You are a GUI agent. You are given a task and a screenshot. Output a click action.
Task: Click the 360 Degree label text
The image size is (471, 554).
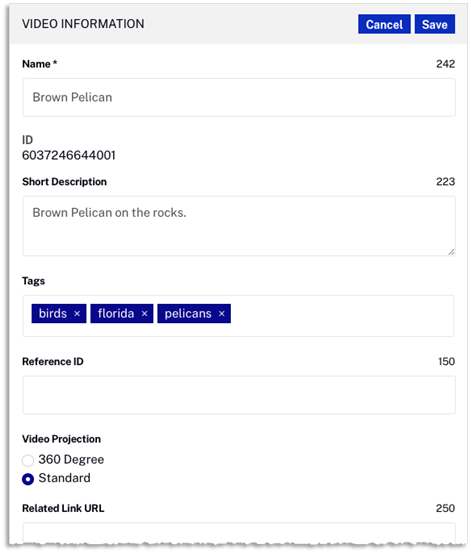click(71, 459)
